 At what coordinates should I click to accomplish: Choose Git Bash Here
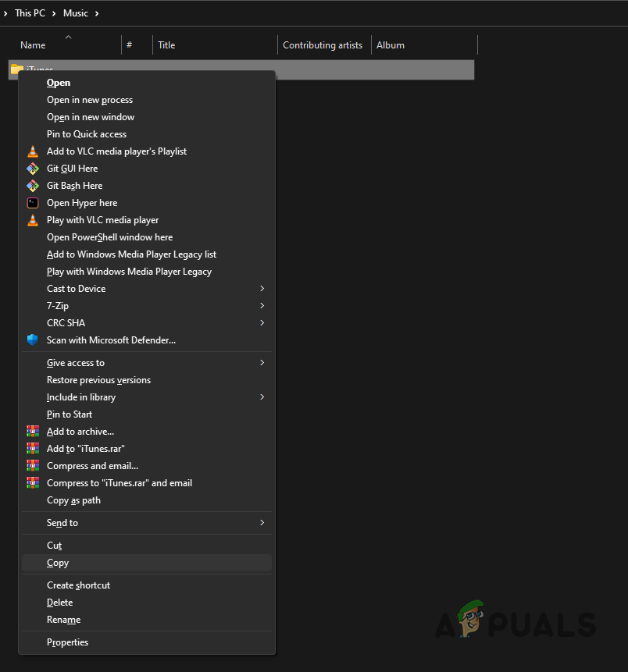[147, 186]
